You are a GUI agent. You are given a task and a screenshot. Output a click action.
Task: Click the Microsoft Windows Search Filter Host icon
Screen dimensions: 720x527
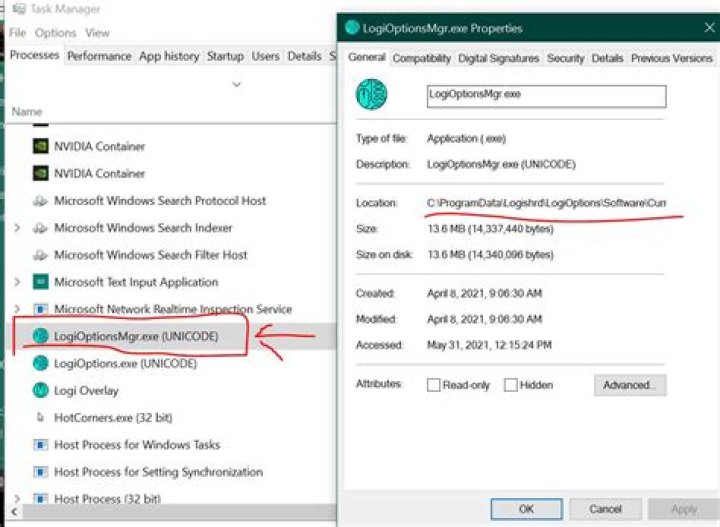pos(40,255)
